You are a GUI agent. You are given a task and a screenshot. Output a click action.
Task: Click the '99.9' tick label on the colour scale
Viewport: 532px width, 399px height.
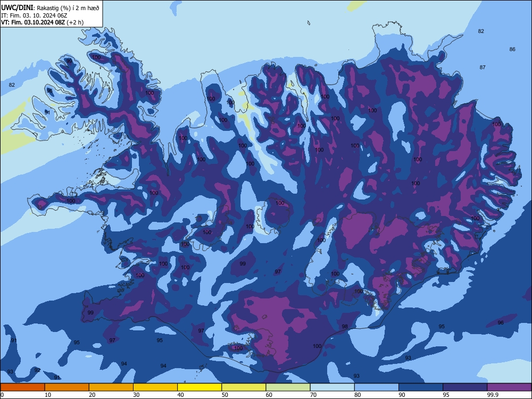click(493, 395)
